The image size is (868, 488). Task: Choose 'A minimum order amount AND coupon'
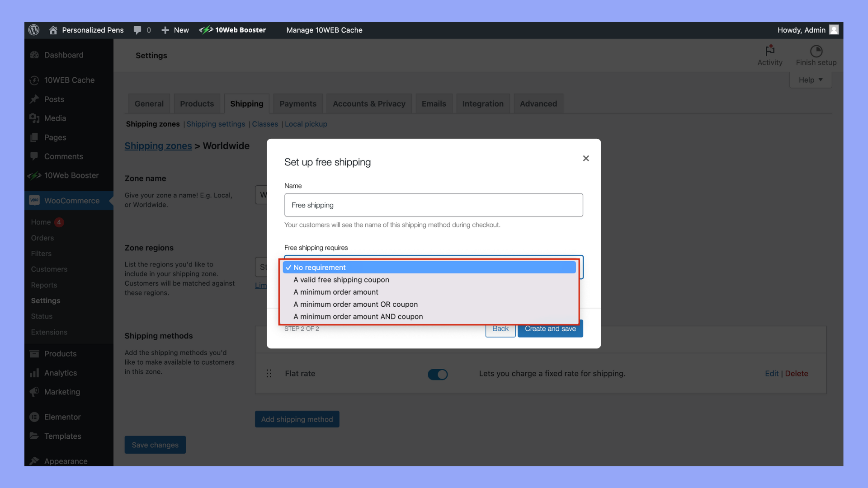point(358,317)
